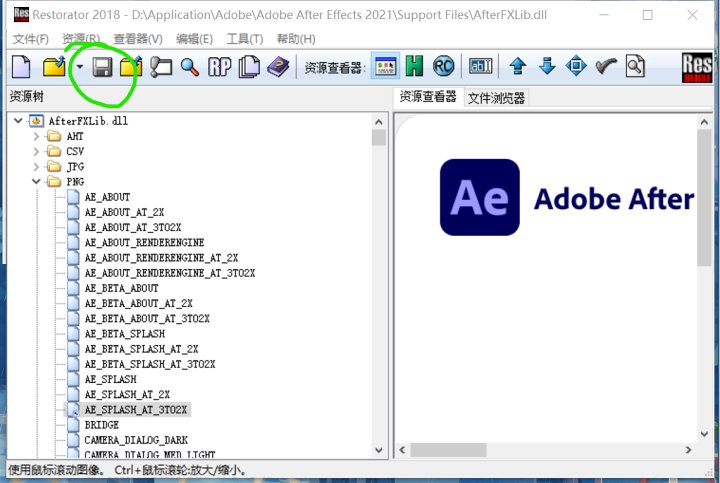Select the BRIDGE resource

pos(101,424)
